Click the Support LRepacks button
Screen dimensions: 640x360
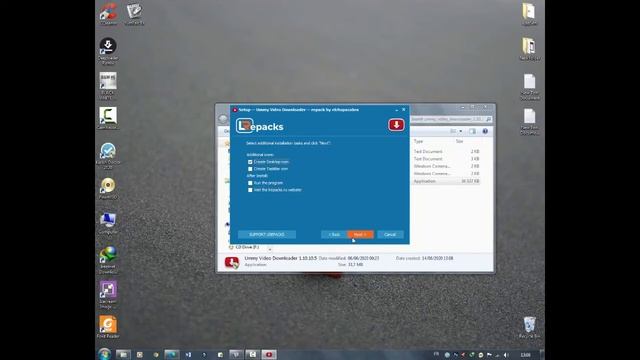point(267,235)
